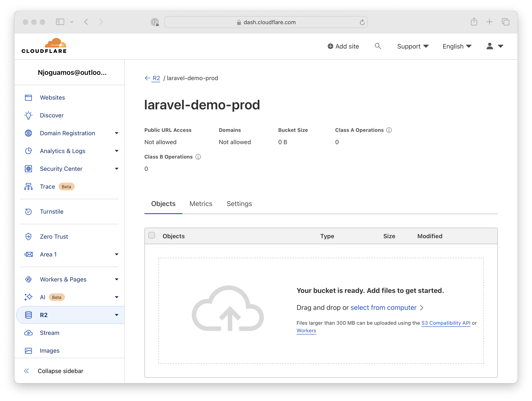Click the Turnstile icon
This screenshot has height=401, width=532.
pos(28,212)
